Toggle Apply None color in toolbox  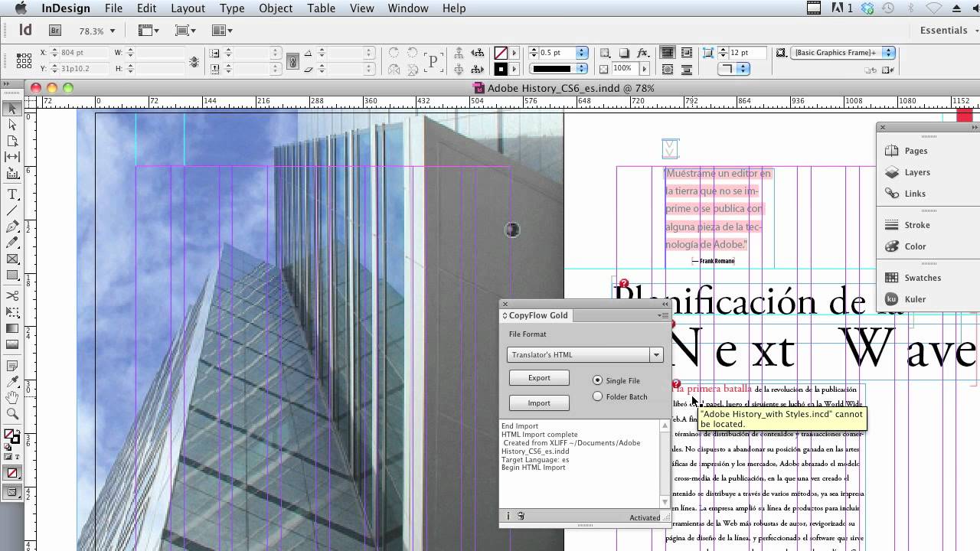(x=12, y=474)
